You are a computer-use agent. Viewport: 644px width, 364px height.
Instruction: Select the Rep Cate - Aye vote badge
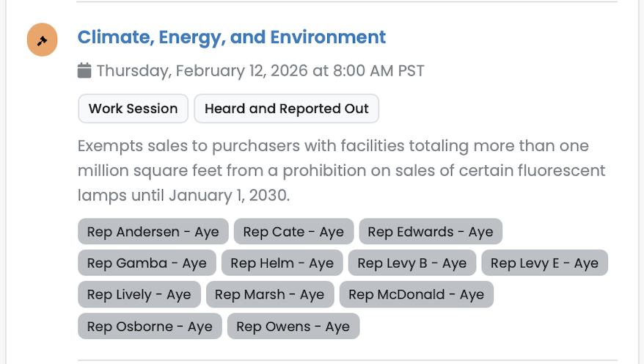pyautogui.click(x=293, y=232)
